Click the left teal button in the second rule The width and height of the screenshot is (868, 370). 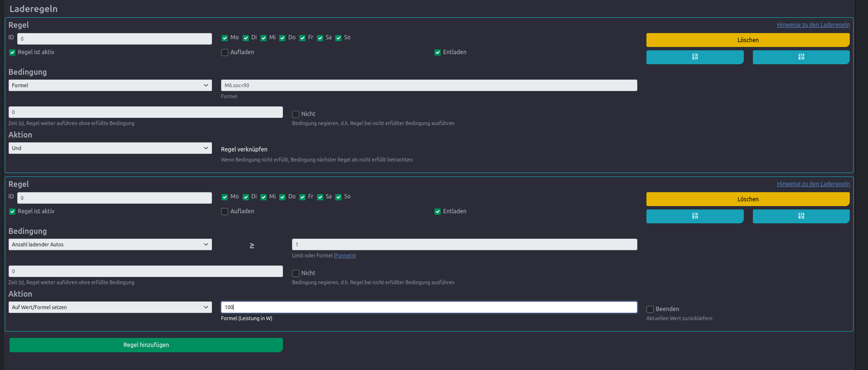coord(695,216)
